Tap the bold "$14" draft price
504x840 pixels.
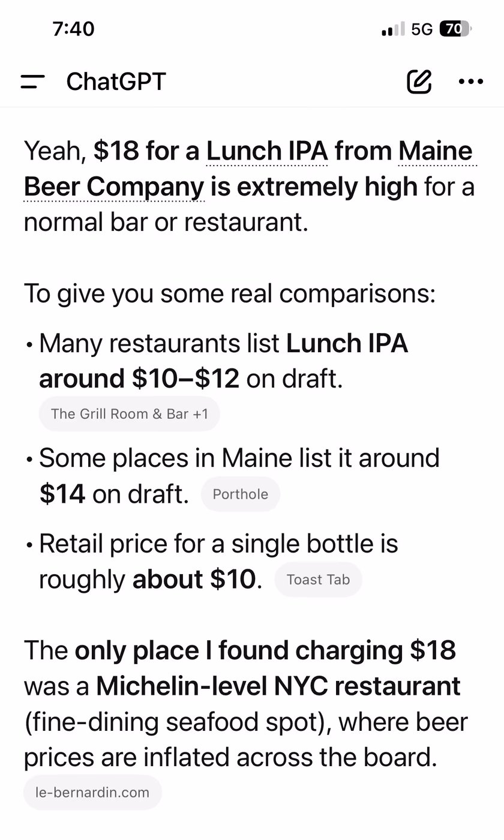click(62, 494)
